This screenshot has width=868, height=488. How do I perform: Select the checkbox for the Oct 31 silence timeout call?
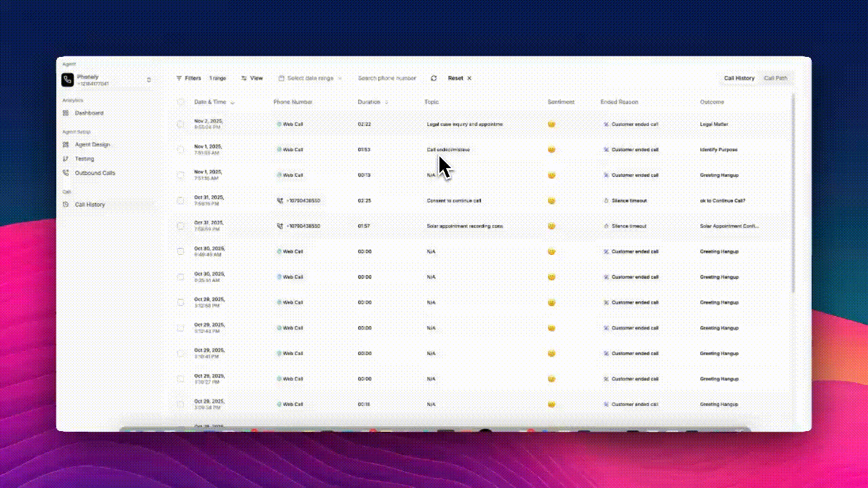click(x=181, y=201)
